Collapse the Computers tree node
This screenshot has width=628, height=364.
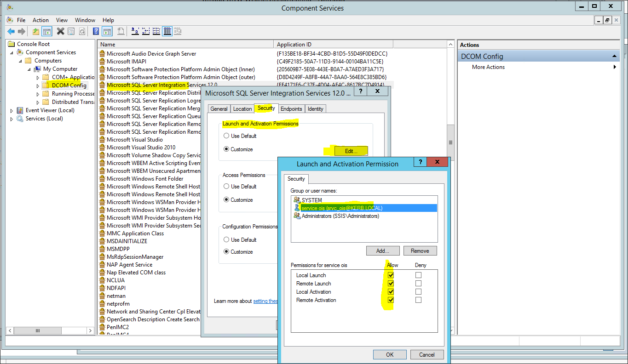[20, 61]
